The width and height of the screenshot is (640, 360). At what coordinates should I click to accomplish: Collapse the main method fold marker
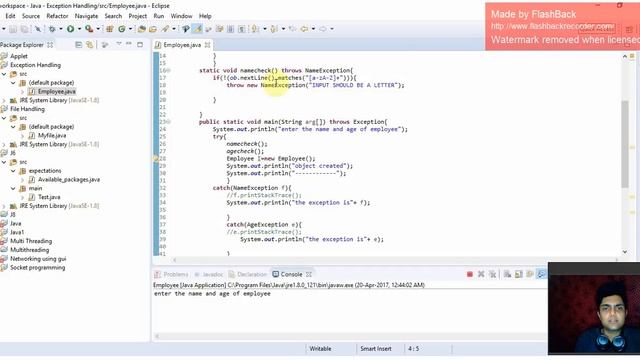pos(168,122)
